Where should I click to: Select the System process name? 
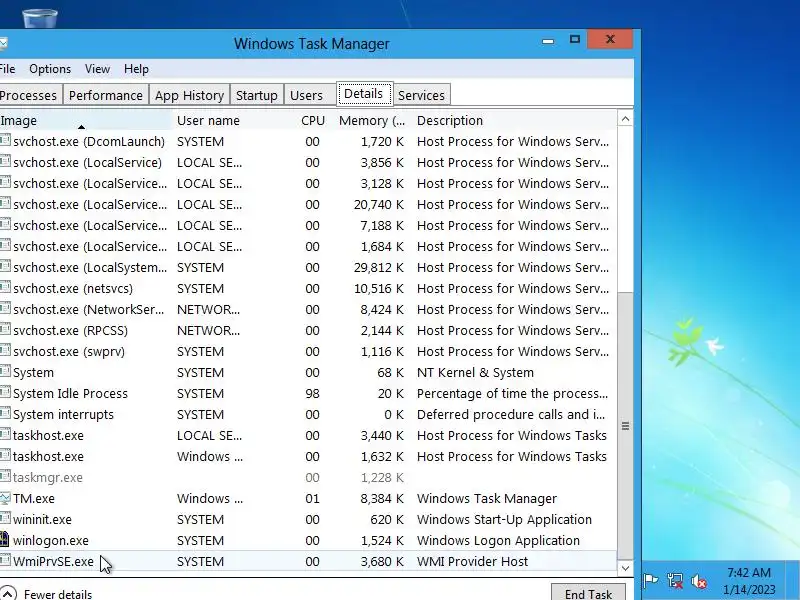pos(33,372)
